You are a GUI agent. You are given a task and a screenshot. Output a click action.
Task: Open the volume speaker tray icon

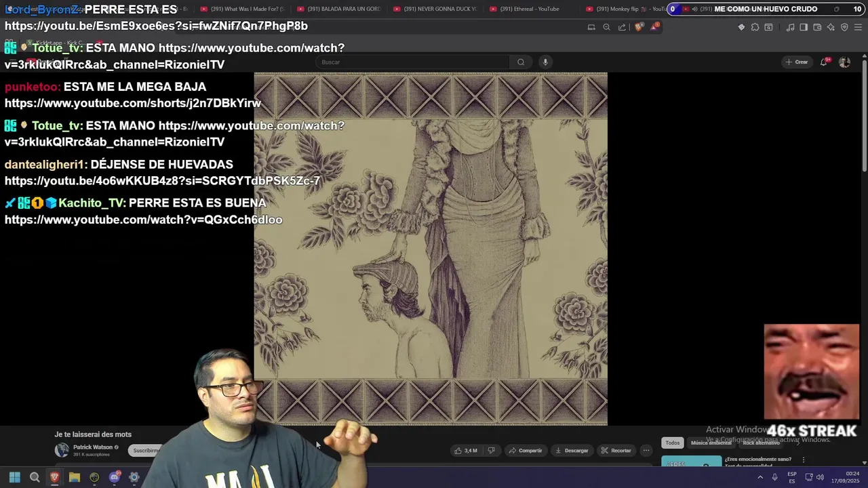click(x=820, y=478)
